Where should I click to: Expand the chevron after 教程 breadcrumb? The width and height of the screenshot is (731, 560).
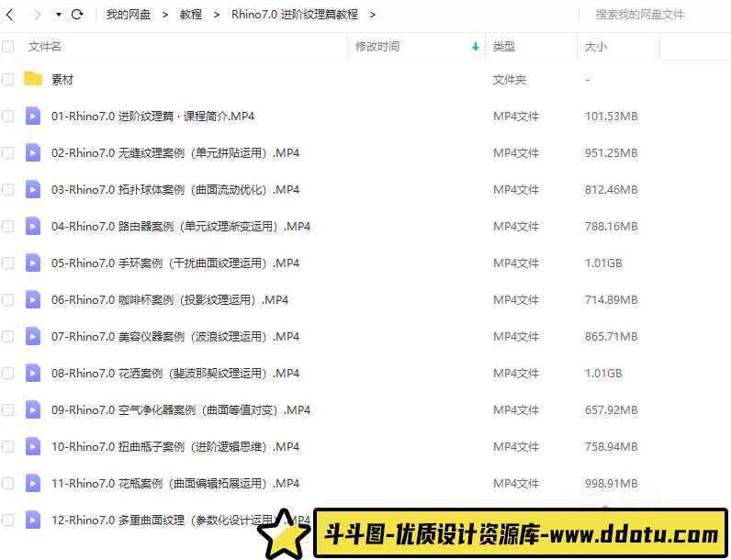click(217, 15)
